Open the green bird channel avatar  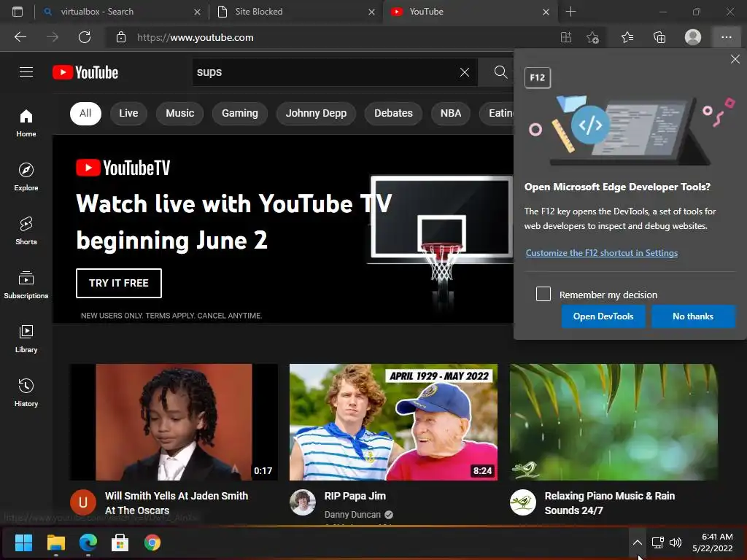click(522, 502)
